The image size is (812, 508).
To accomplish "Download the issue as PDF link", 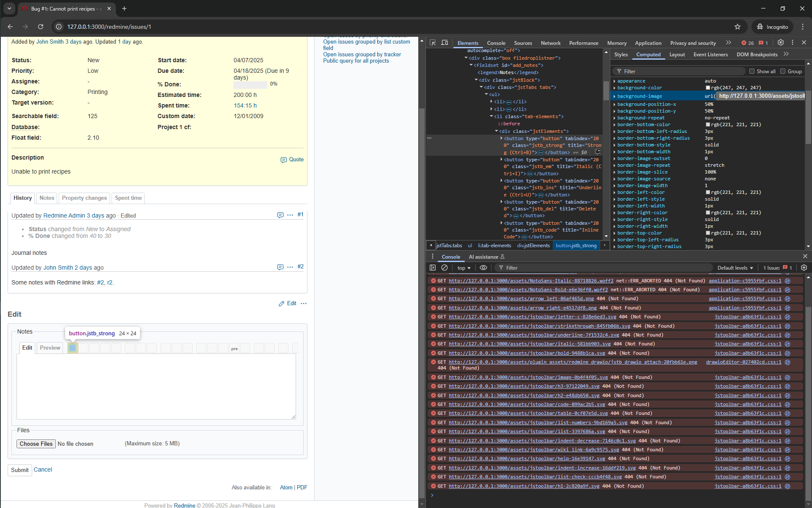I will click(302, 487).
